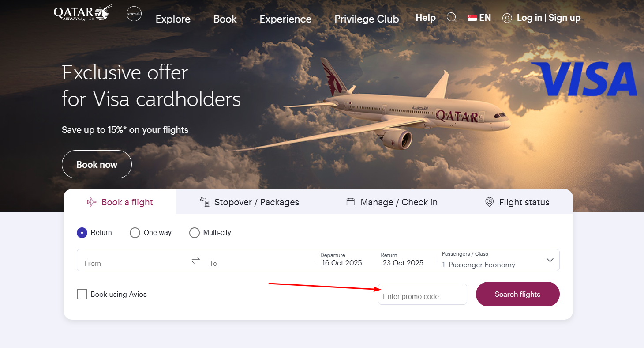This screenshot has height=348, width=644.
Task: Click the Book now button
Action: [97, 164]
